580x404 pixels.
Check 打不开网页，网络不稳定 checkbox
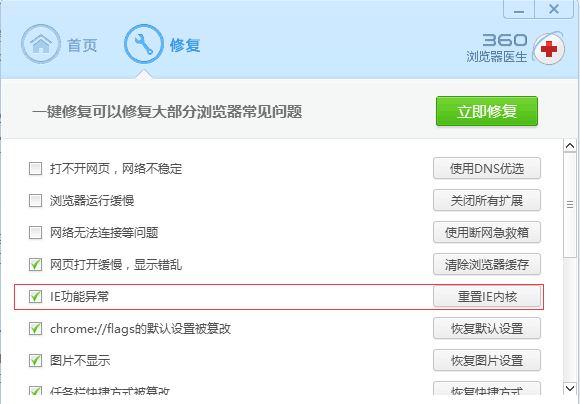pyautogui.click(x=36, y=169)
